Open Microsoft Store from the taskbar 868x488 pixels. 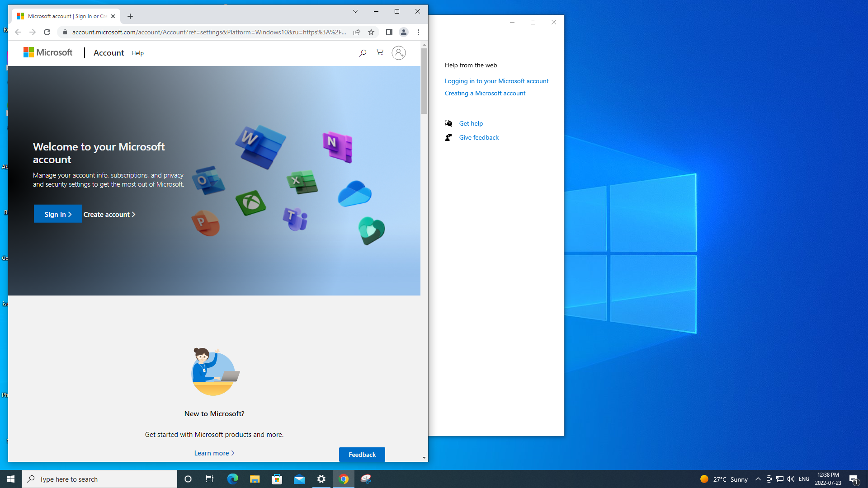277,479
